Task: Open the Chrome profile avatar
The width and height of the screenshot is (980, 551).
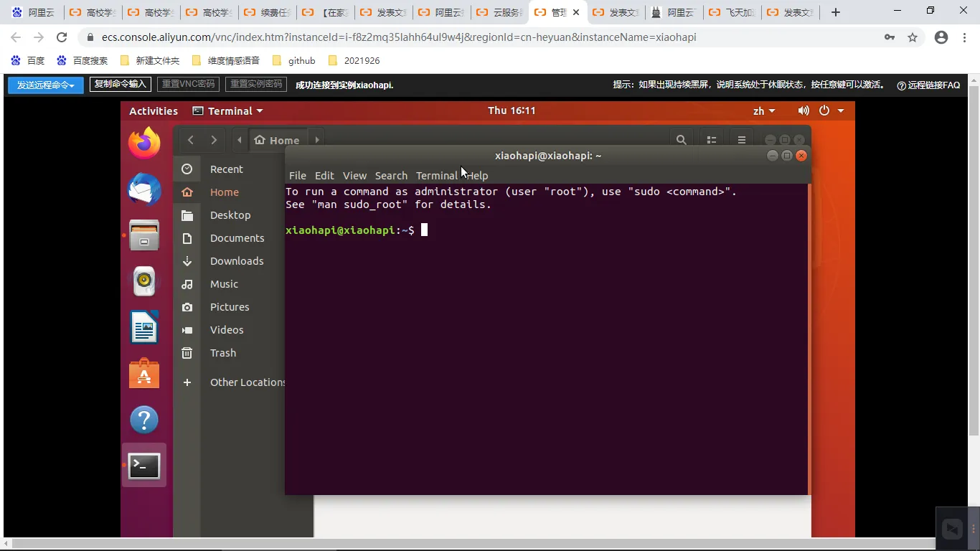Action: coord(941,37)
